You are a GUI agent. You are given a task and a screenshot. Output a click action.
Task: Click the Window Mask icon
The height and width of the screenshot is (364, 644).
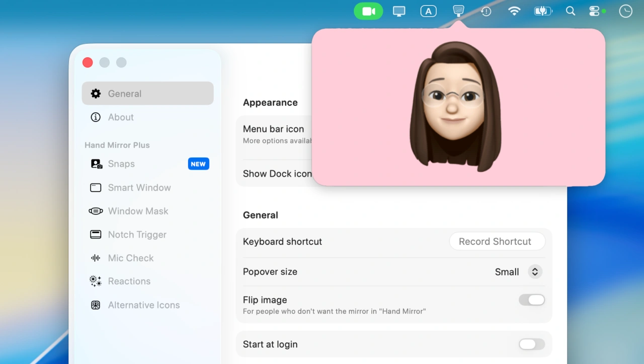[96, 211]
